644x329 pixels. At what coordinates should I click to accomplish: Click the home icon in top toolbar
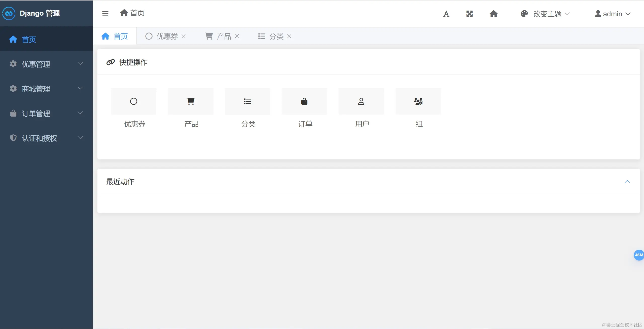coord(493,14)
